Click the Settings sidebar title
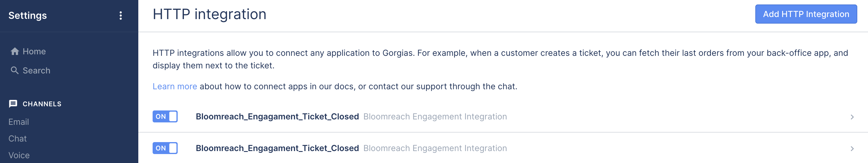Image resolution: width=868 pixels, height=163 pixels. (x=28, y=16)
